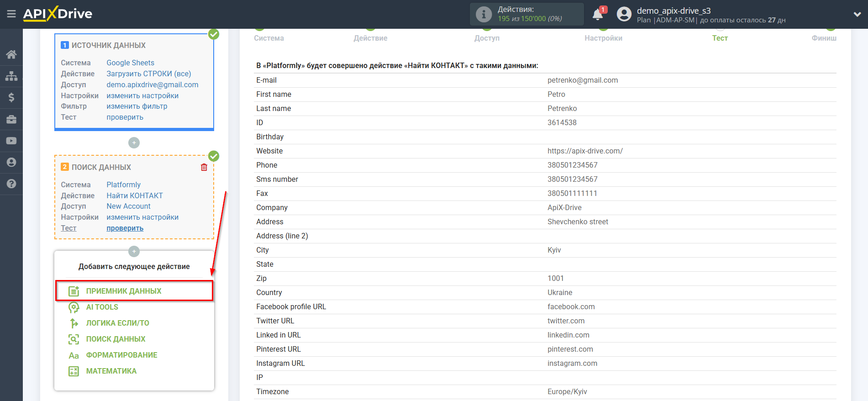Screen dimensions: 868x401
Task: Click bold проверить in search block
Action: 125,228
